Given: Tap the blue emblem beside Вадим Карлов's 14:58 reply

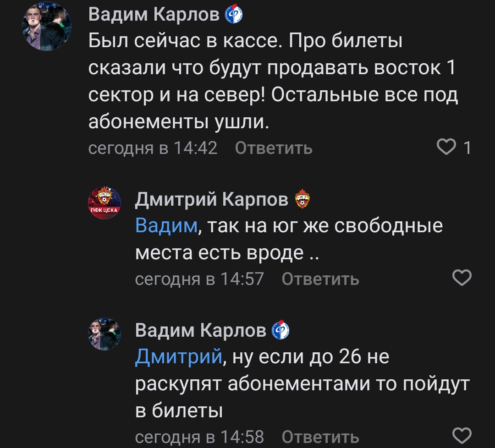Looking at the screenshot, I should pyautogui.click(x=280, y=330).
